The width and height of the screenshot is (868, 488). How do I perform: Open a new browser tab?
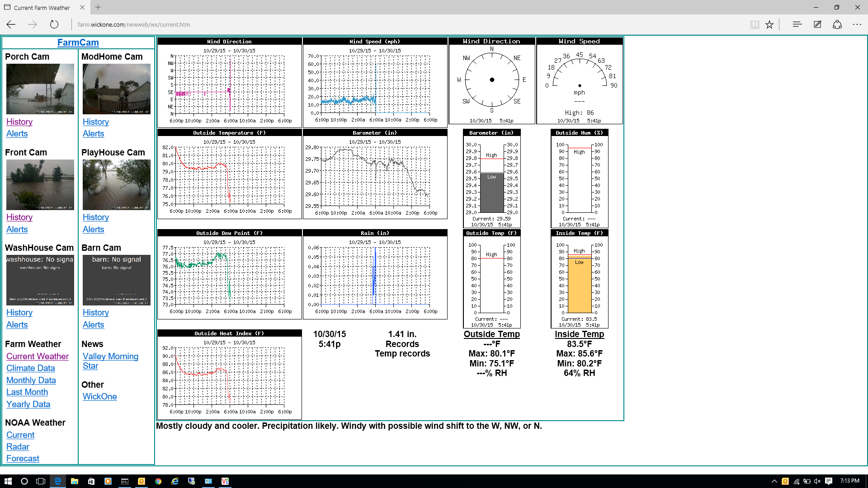pos(98,7)
